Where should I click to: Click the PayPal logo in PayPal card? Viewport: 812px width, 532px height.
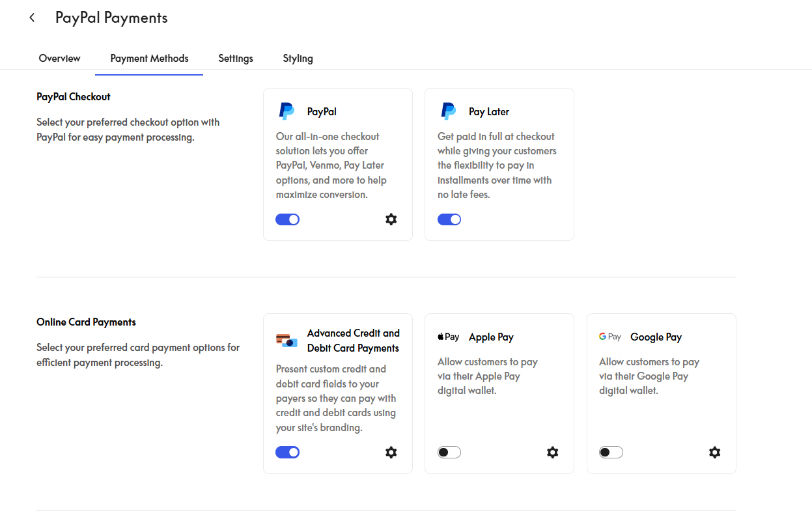(x=287, y=111)
